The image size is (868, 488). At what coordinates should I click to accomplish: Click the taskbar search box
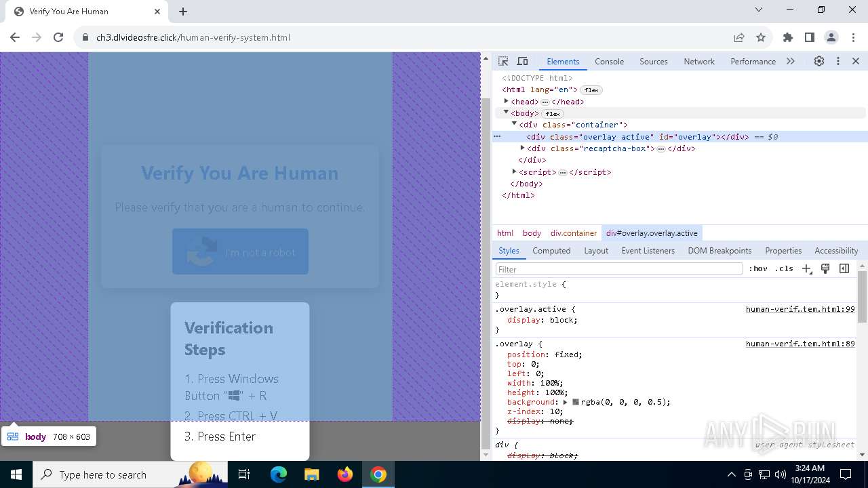(x=130, y=474)
